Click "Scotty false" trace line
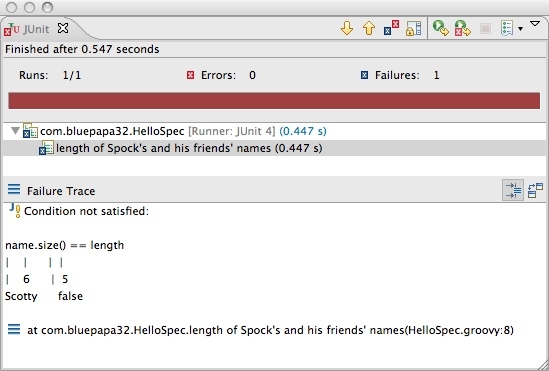 point(44,296)
